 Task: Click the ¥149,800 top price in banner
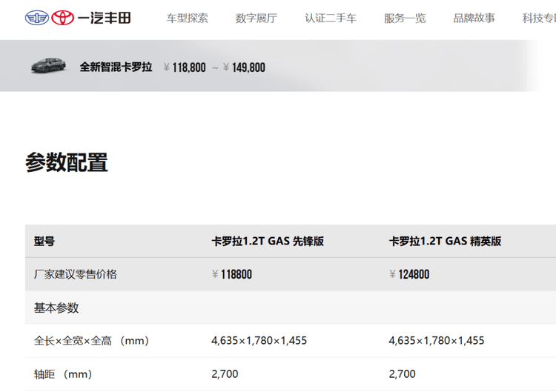[244, 67]
